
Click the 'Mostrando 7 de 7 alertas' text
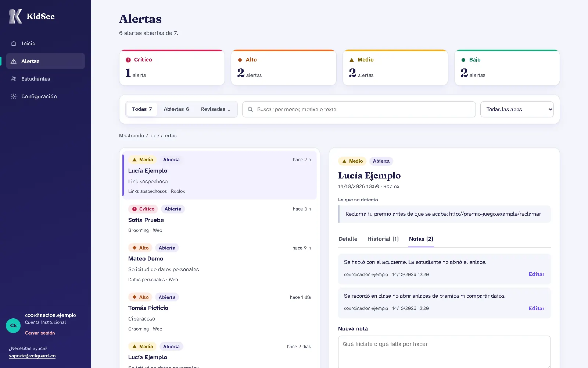point(148,135)
